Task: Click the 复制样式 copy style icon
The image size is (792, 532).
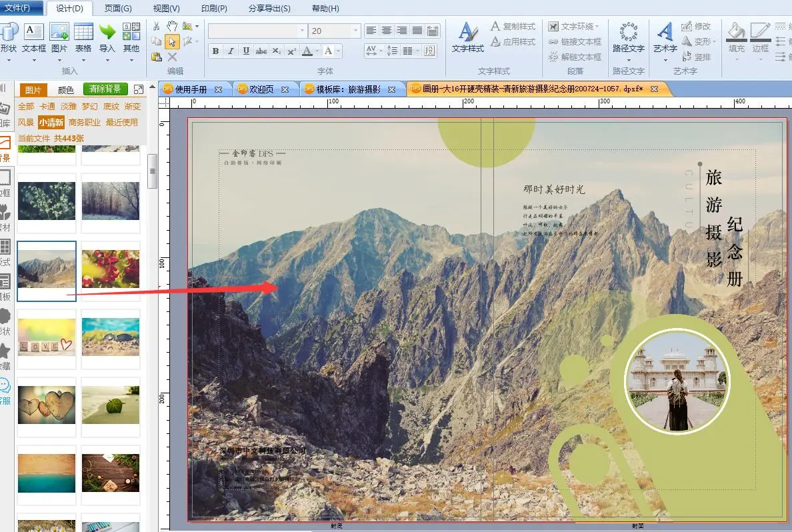Action: click(495, 26)
